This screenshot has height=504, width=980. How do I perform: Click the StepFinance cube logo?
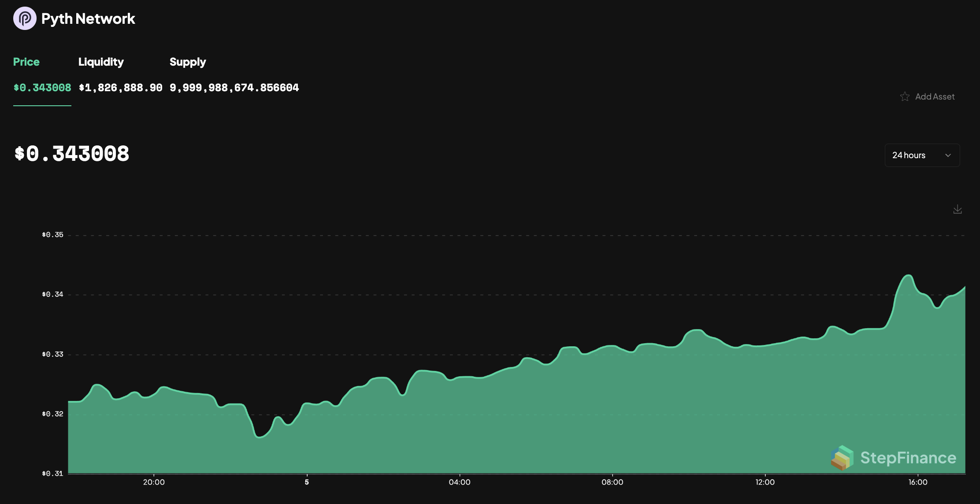(x=842, y=457)
